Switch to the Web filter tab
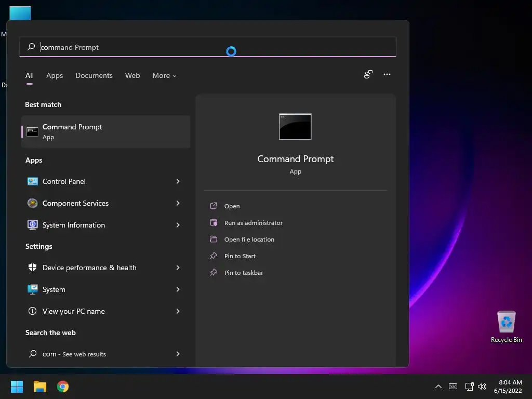The width and height of the screenshot is (532, 399). [x=132, y=75]
